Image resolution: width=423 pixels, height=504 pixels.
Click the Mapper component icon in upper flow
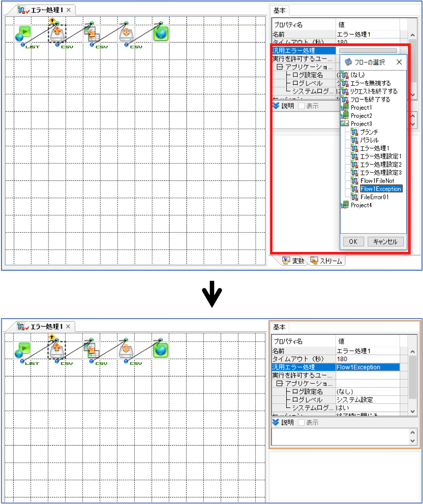92,34
